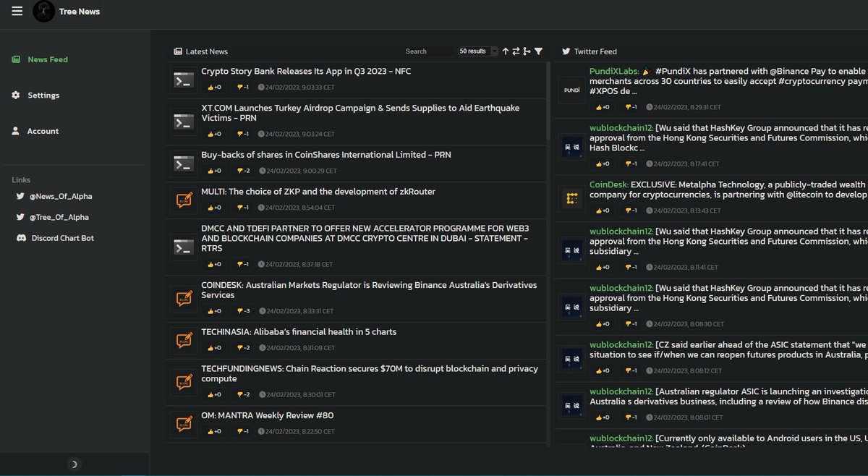The height and width of the screenshot is (476, 868).
Task: Open the News Feed section
Action: [48, 59]
